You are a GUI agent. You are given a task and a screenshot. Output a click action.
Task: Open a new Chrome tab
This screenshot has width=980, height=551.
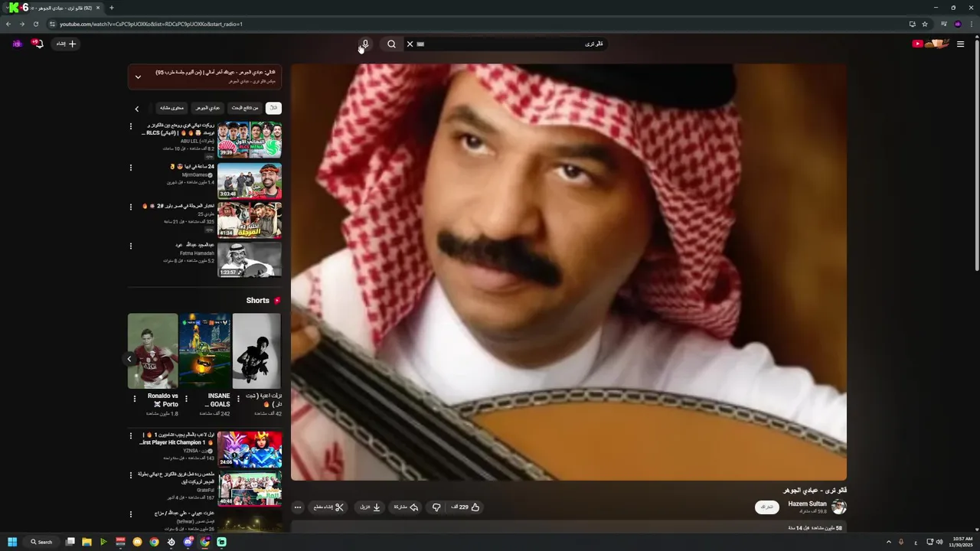point(111,8)
